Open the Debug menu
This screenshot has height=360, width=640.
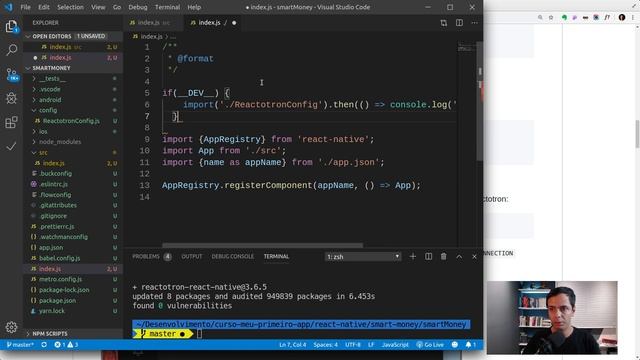pyautogui.click(x=138, y=7)
